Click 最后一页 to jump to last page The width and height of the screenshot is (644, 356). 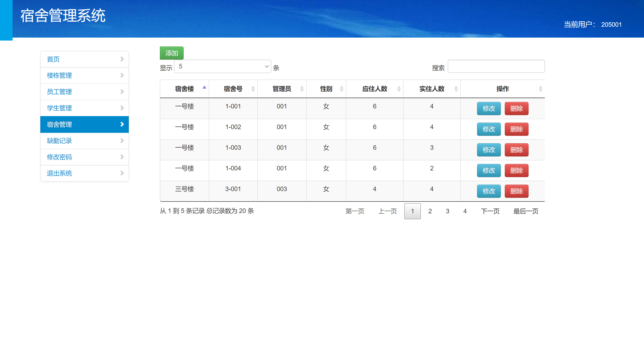pyautogui.click(x=525, y=211)
